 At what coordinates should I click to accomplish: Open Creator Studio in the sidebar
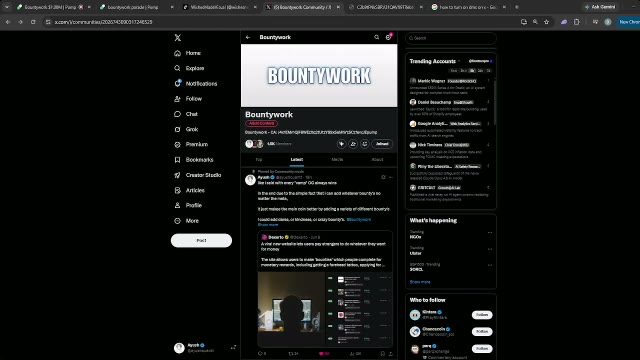pyautogui.click(x=198, y=175)
